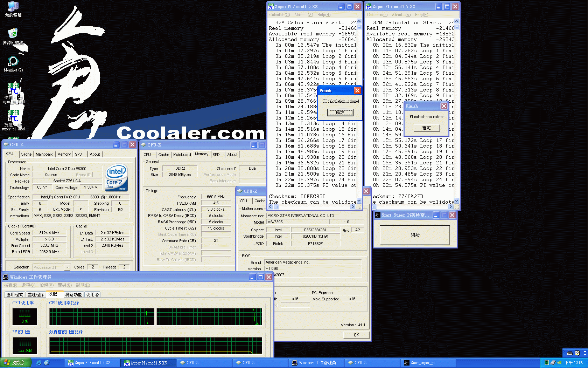
Task: Select FSB:DRAM ratio 4:5 value
Action: click(216, 203)
